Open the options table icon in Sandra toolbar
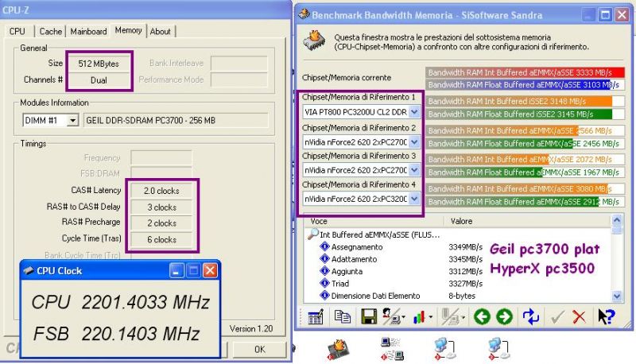Screen dimensions: 636x364 click(x=315, y=317)
